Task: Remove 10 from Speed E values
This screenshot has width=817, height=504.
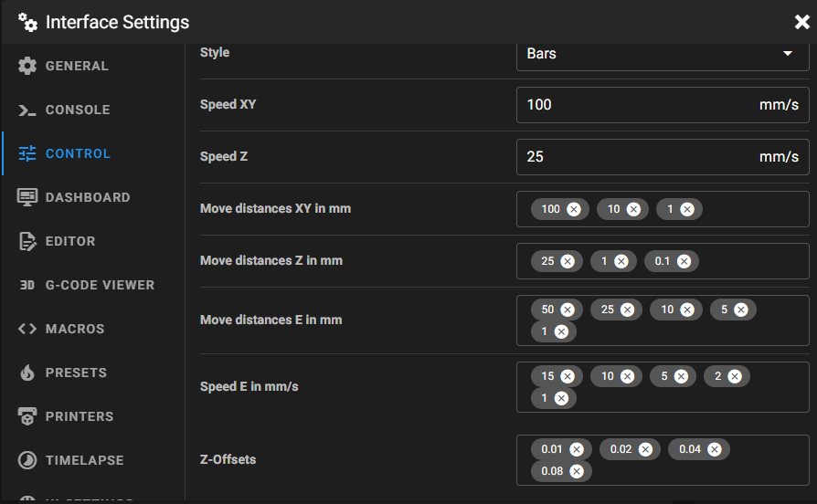Action: (x=627, y=376)
